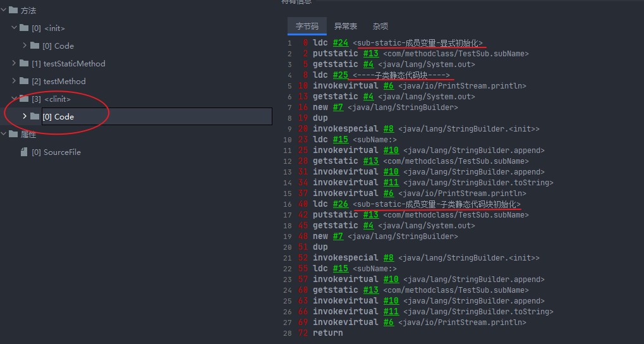Follow #6 link on offset 37 invokevirtual

(389, 193)
